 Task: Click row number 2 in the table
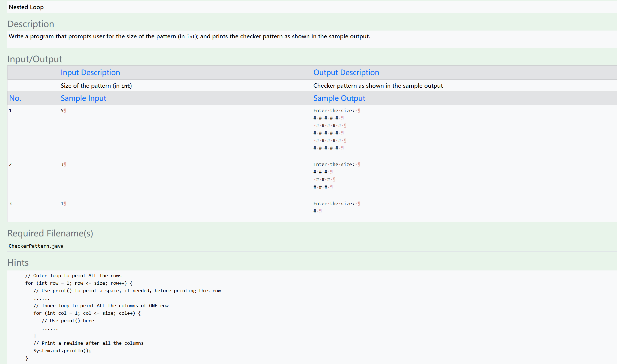tap(10, 164)
